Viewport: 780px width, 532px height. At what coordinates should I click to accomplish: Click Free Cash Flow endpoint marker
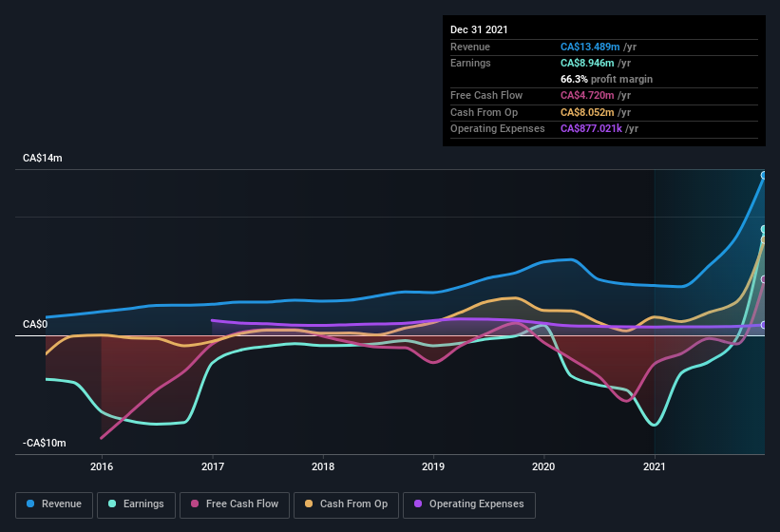coord(764,278)
